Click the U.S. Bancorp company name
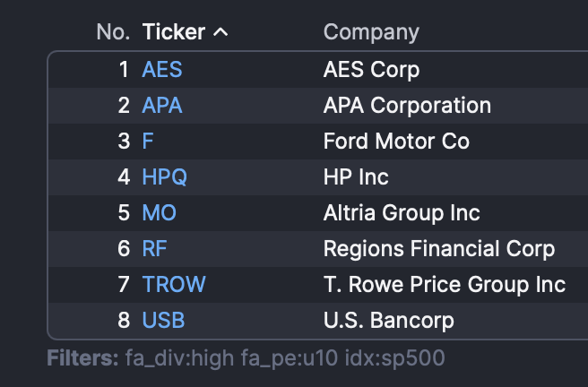Viewport: 588px width, 387px height. pyautogui.click(x=389, y=320)
